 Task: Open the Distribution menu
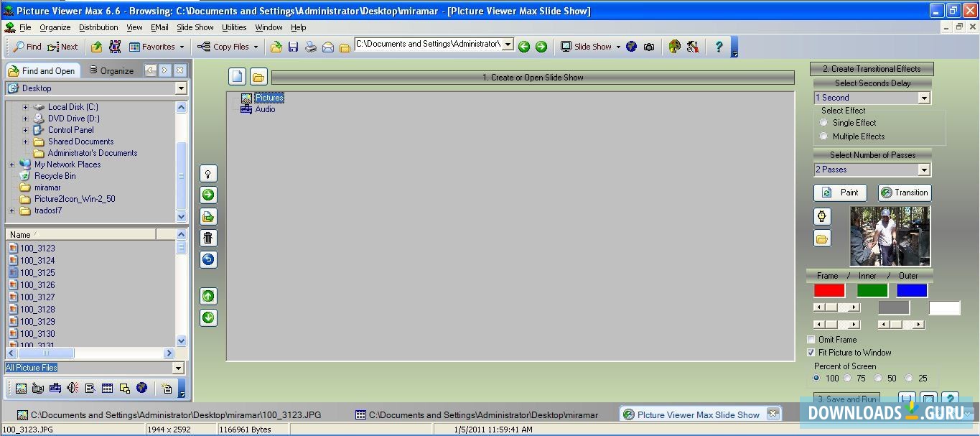tap(98, 27)
